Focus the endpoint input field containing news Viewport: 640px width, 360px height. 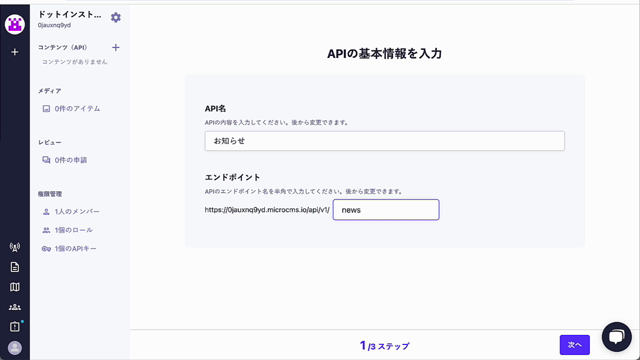click(x=386, y=210)
